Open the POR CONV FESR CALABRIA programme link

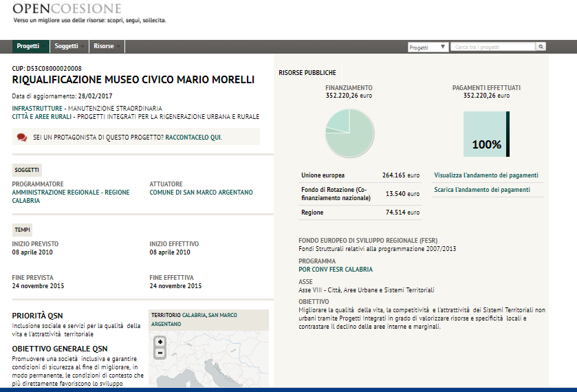[336, 270]
